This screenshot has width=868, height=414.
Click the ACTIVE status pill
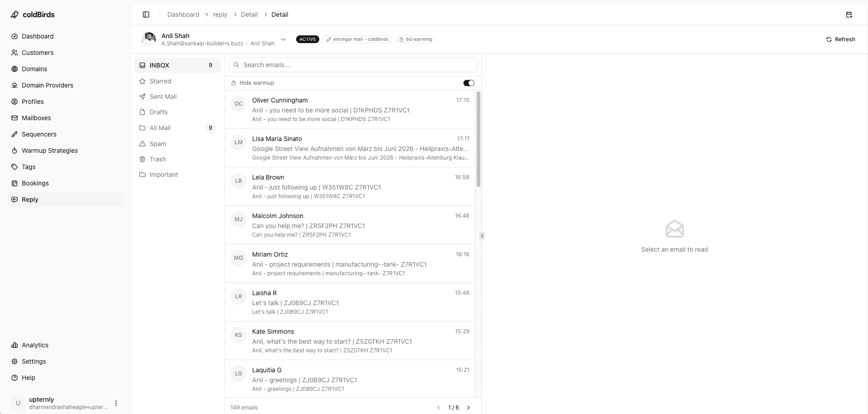coord(307,39)
